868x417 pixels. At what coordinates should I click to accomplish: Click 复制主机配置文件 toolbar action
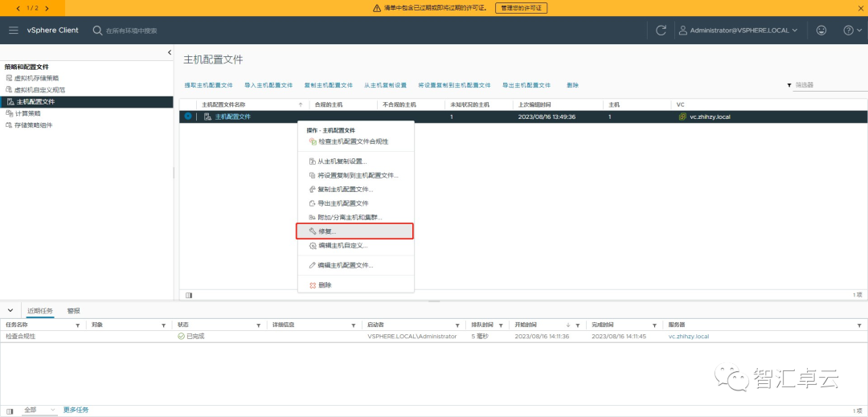pos(328,86)
